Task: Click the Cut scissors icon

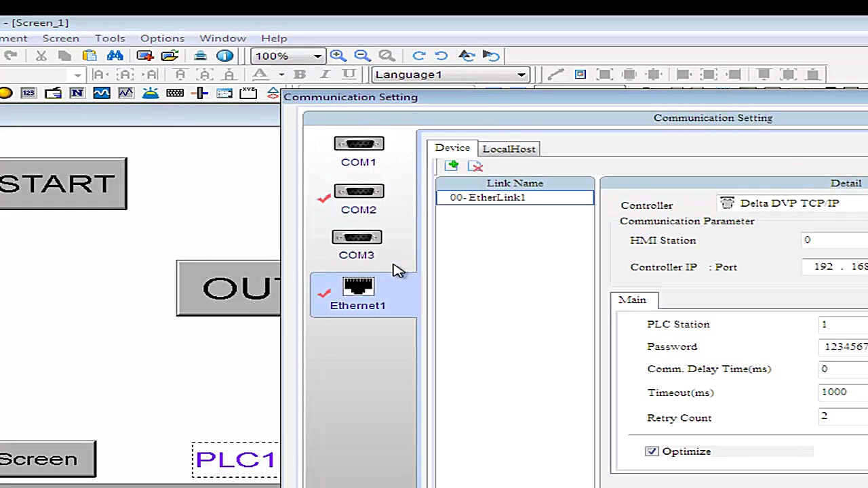Action: coord(41,56)
